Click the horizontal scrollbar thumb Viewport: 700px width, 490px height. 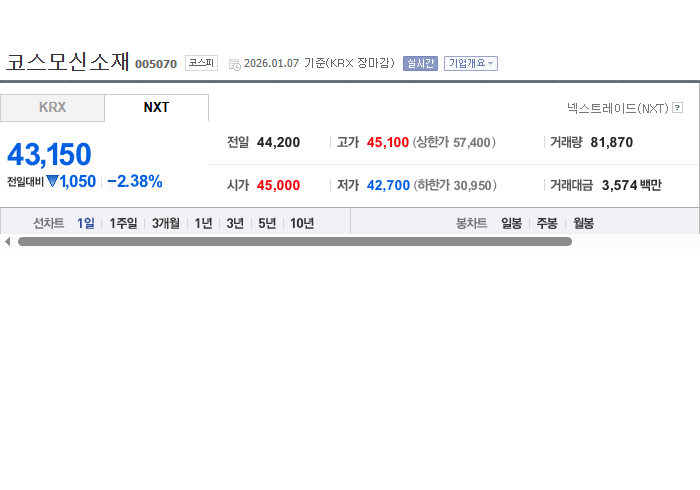coord(295,241)
